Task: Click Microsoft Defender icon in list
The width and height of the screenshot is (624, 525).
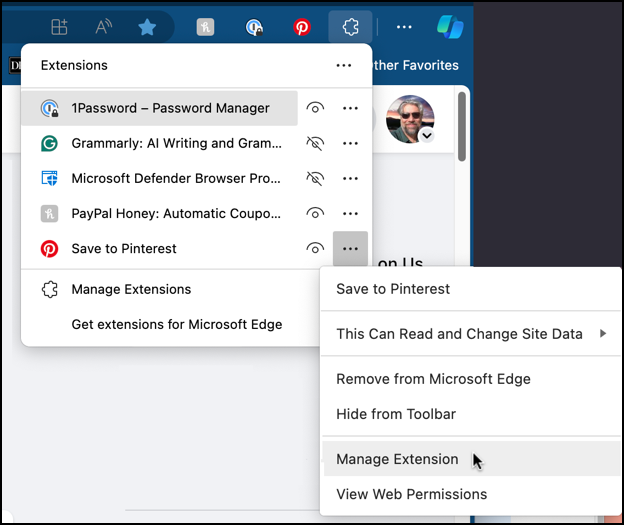Action: 49,178
